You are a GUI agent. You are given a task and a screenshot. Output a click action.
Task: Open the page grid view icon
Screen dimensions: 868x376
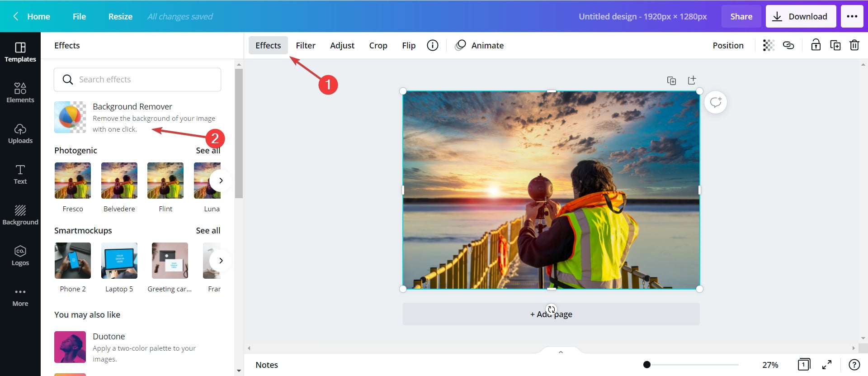coord(804,365)
